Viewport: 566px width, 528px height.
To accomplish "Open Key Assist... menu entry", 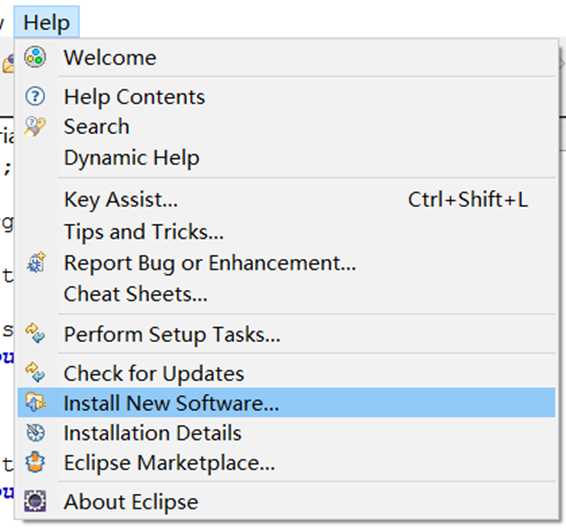I will (x=287, y=200).
